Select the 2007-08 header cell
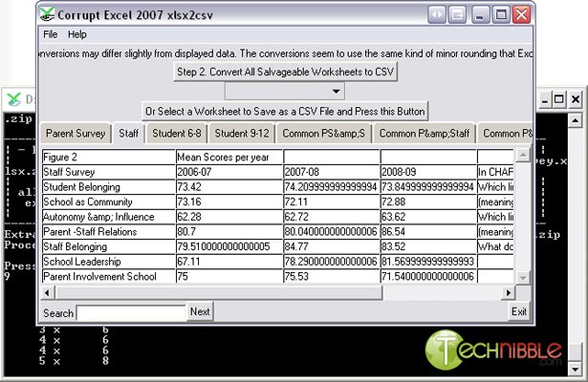The width and height of the screenshot is (588, 382). (x=332, y=172)
